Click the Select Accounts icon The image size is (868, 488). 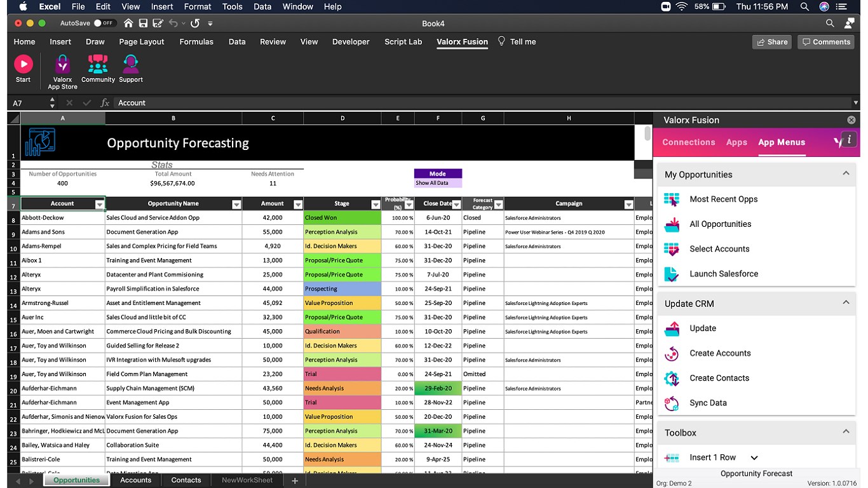pyautogui.click(x=672, y=249)
